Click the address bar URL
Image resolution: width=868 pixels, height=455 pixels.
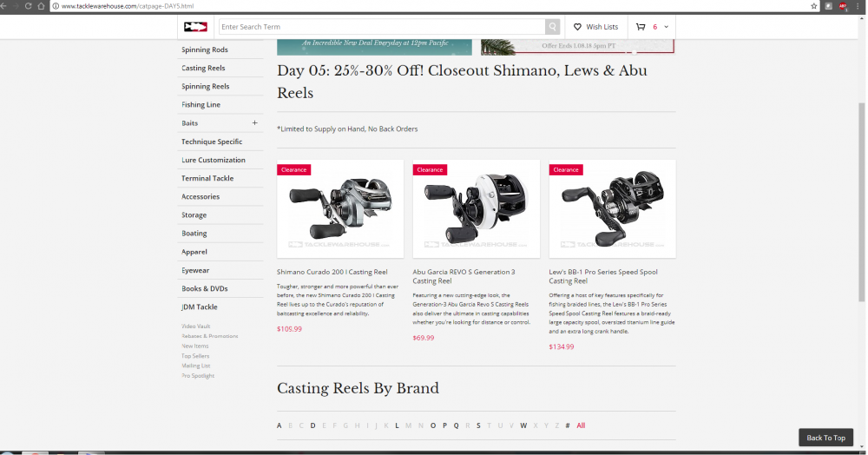coord(128,6)
